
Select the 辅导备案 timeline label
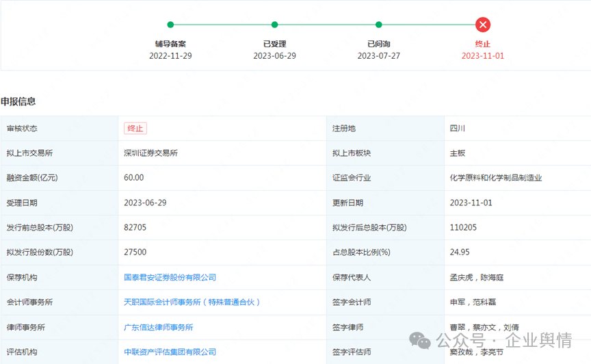(170, 44)
